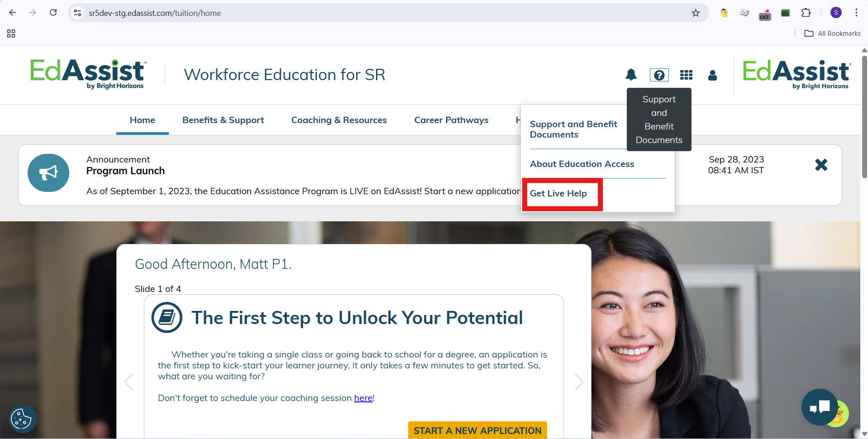This screenshot has height=439, width=868.
Task: Click the 'Good Afternoon, Matt P1.' greeting
Action: [x=213, y=264]
